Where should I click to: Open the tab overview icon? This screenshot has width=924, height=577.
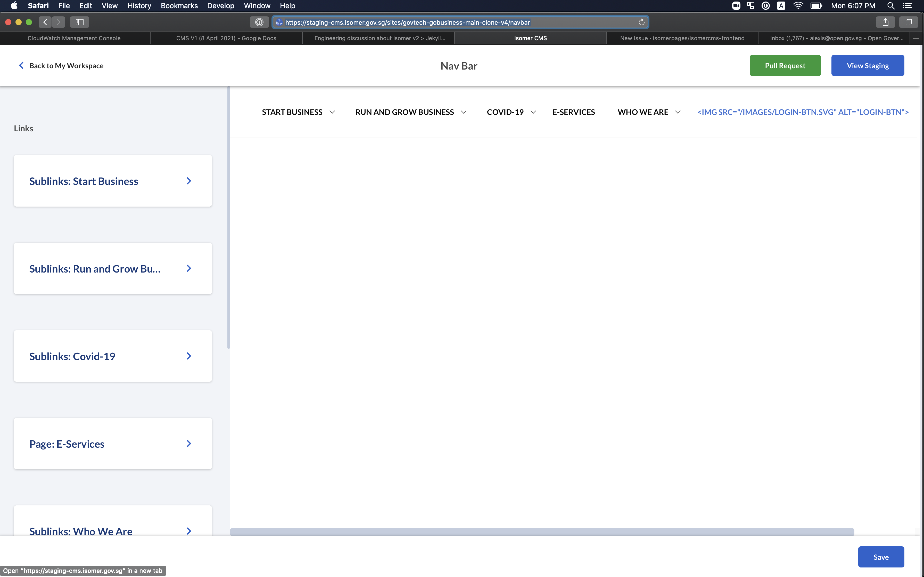[908, 22]
